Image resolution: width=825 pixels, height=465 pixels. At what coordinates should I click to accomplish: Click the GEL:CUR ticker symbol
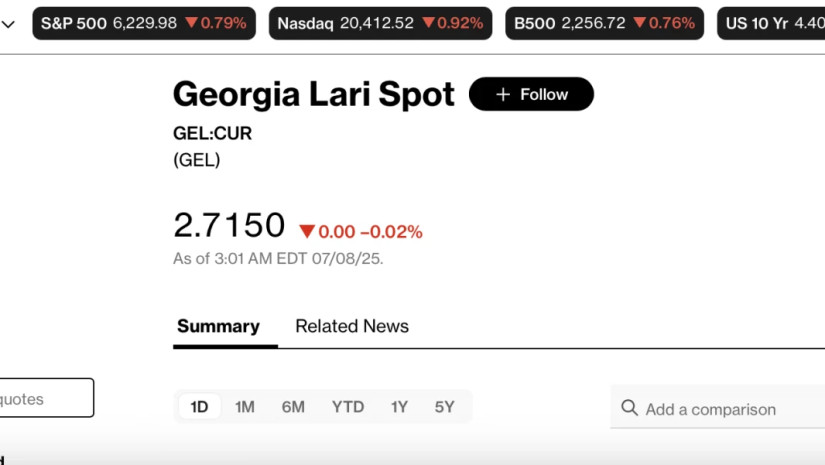(212, 134)
